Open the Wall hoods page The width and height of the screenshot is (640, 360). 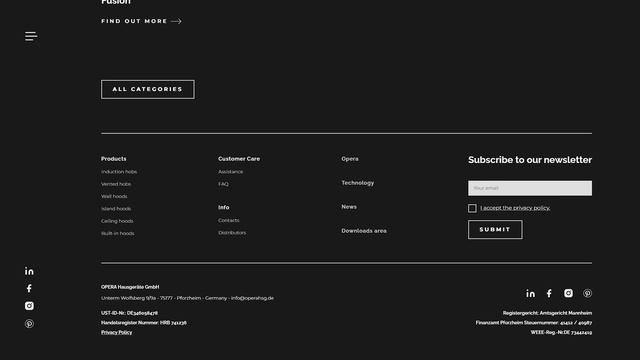point(114,196)
